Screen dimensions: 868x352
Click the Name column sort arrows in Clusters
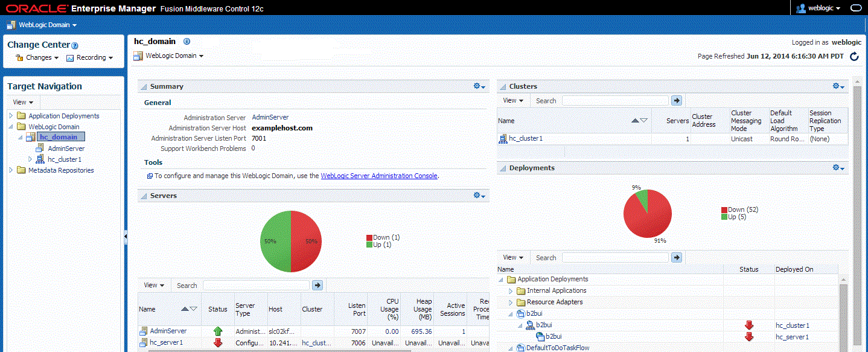coord(639,121)
